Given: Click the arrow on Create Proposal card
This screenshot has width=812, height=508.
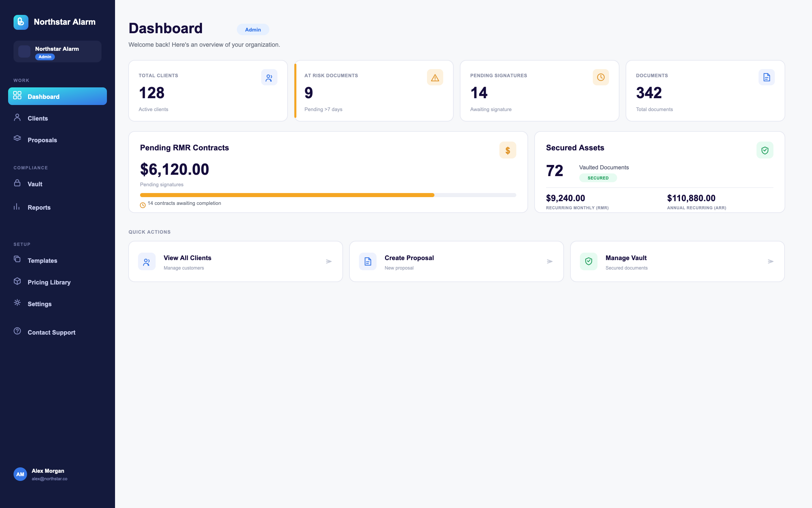Looking at the screenshot, I should 550,261.
